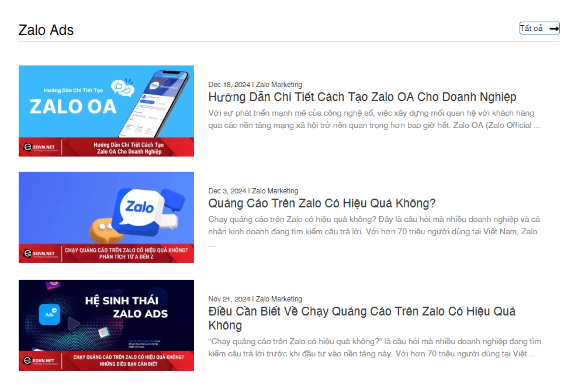Select Zalo Marketing category under Dec 18 post
Image resolution: width=574 pixels, height=392 pixels.
pos(279,85)
